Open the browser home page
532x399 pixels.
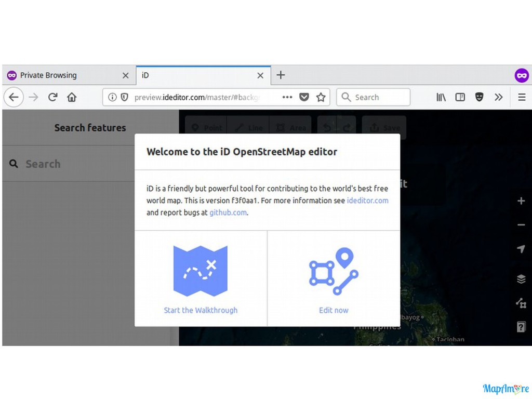point(72,97)
